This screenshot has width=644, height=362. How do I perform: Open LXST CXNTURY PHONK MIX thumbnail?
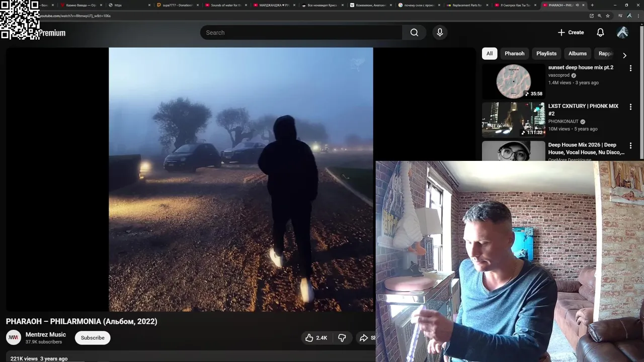click(x=513, y=120)
